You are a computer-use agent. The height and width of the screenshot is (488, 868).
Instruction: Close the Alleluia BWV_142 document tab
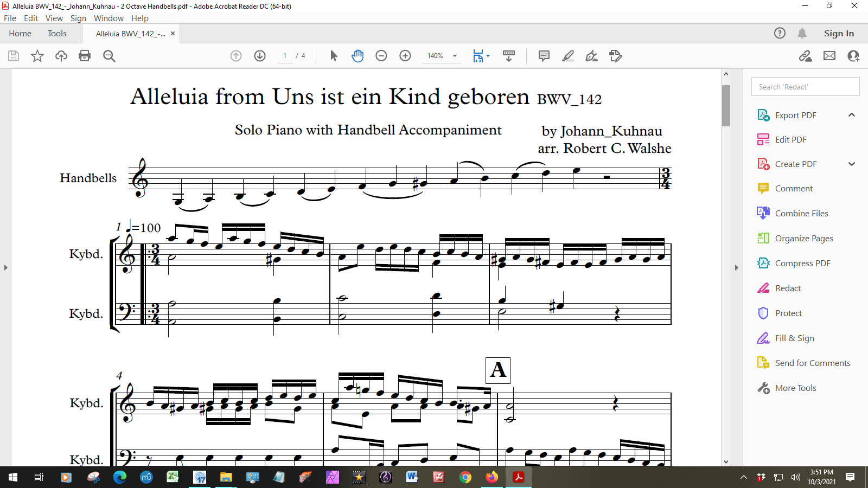point(173,34)
